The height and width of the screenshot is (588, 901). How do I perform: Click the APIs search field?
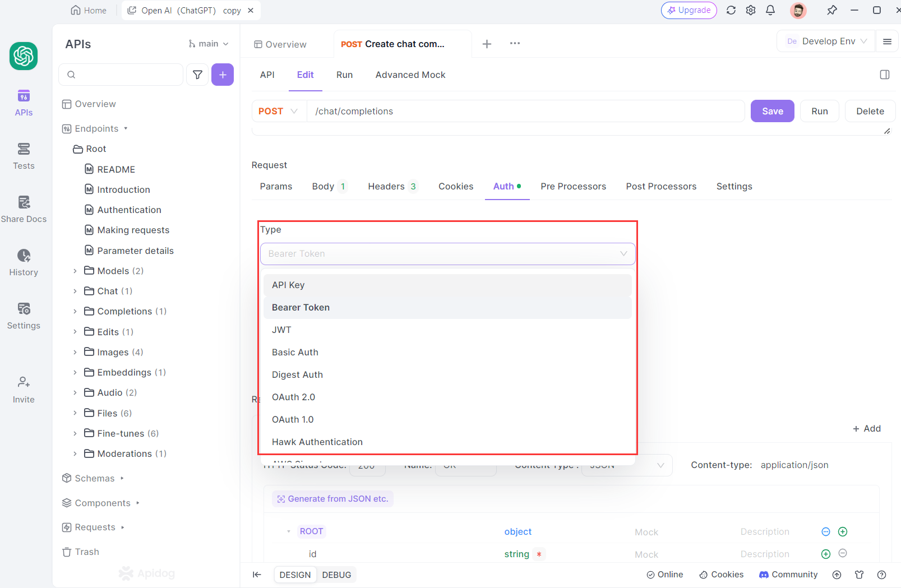[x=121, y=75]
